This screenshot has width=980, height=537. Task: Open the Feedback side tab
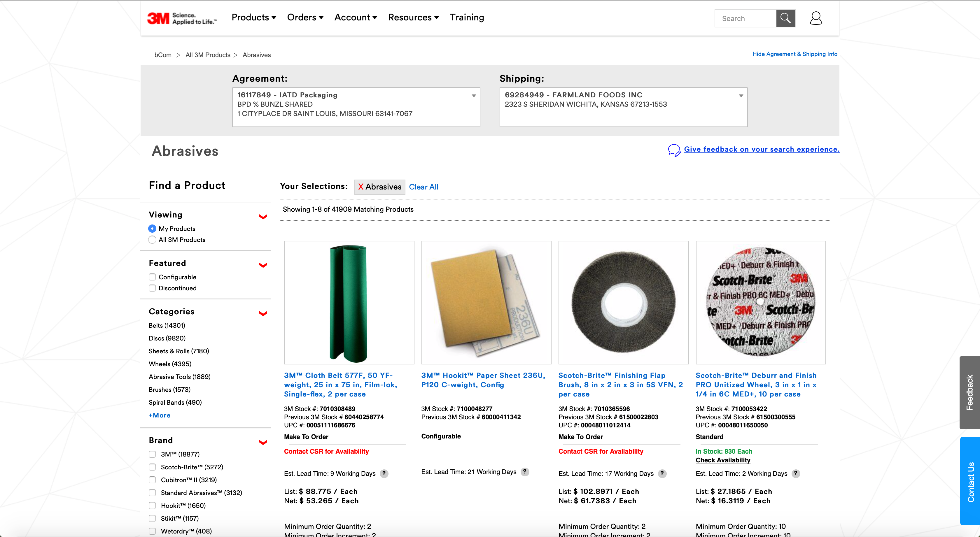pos(970,392)
